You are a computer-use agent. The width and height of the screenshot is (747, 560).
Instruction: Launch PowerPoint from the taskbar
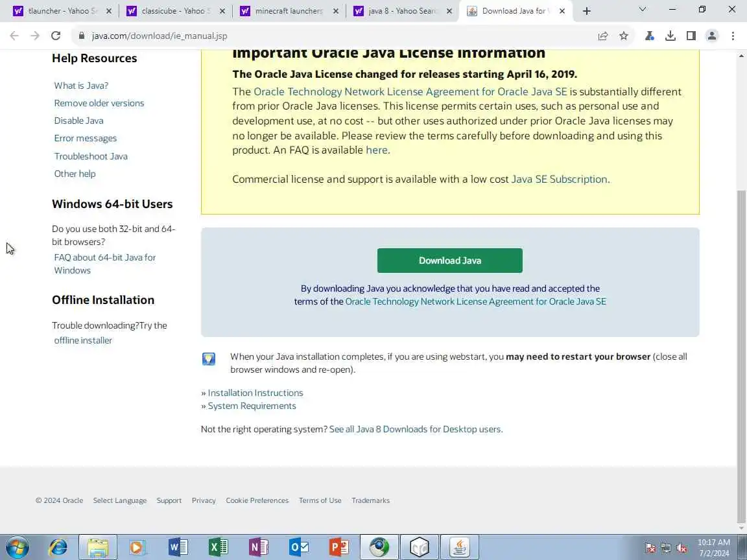[x=338, y=548]
